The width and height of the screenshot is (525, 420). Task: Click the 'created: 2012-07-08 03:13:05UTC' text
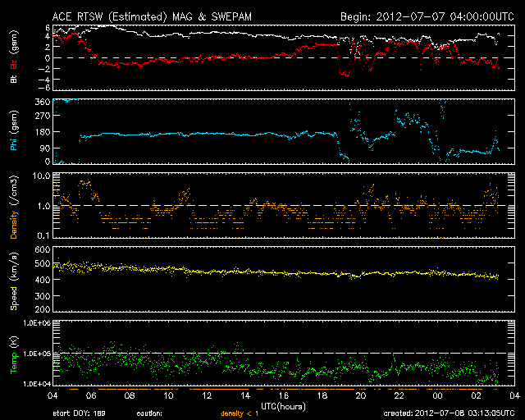(x=449, y=413)
